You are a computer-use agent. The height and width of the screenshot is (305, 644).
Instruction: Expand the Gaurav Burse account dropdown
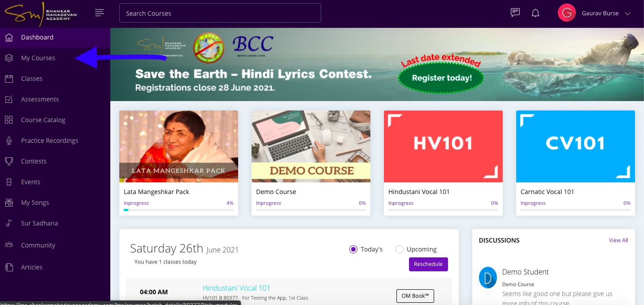click(628, 13)
